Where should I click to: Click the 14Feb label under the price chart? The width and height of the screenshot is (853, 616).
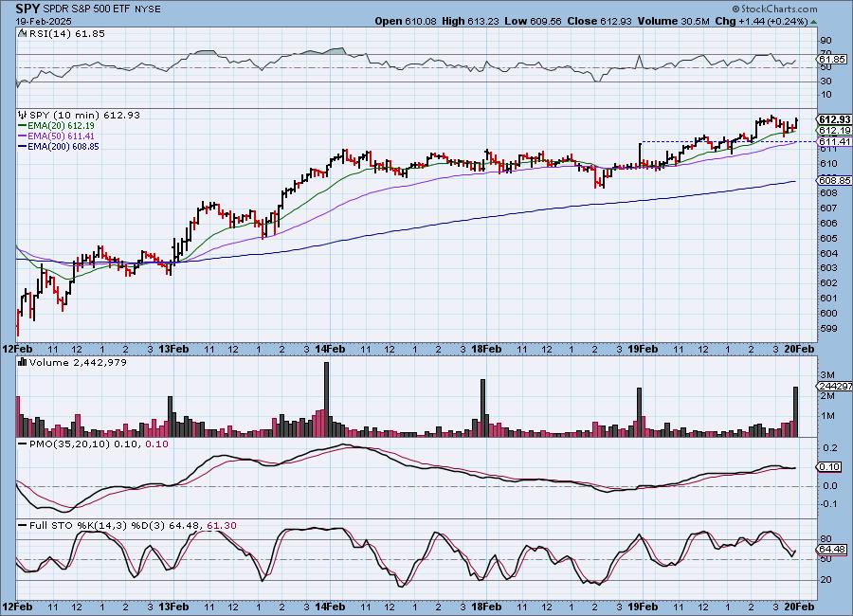[330, 349]
